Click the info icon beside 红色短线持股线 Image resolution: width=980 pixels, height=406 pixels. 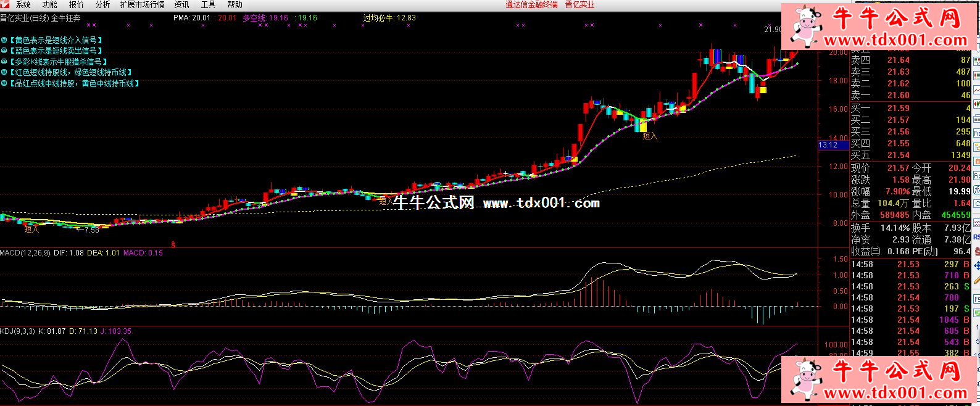pyautogui.click(x=4, y=72)
